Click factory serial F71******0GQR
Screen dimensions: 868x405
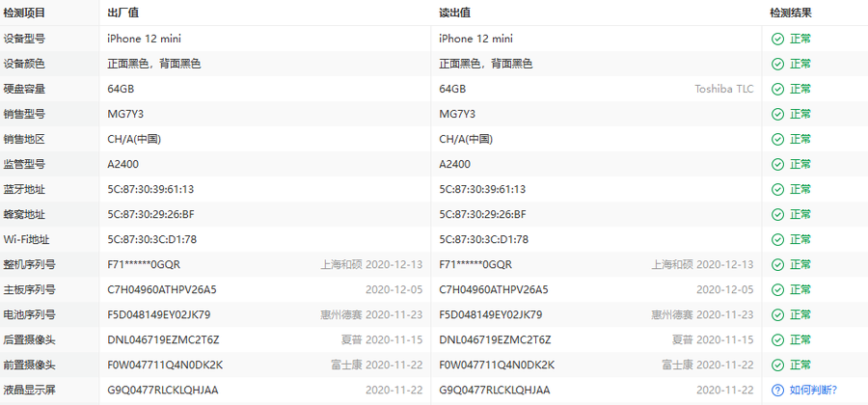[x=144, y=264]
